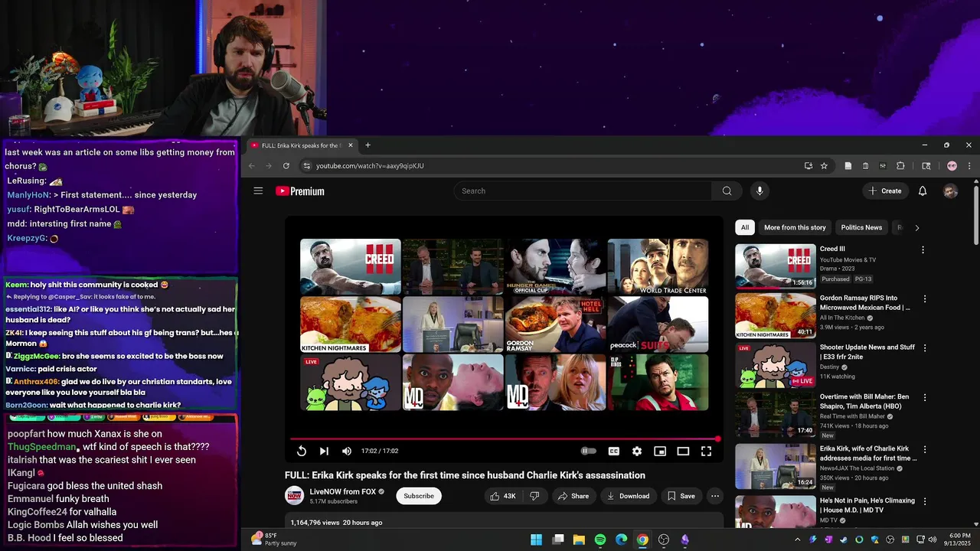Click the YouTube Premium logo
This screenshot has width=980, height=551.
point(300,191)
